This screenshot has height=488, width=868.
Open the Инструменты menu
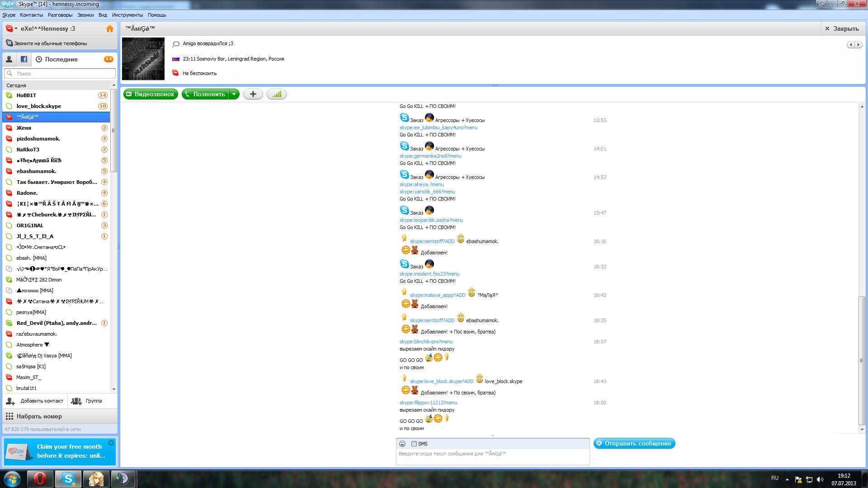[127, 15]
